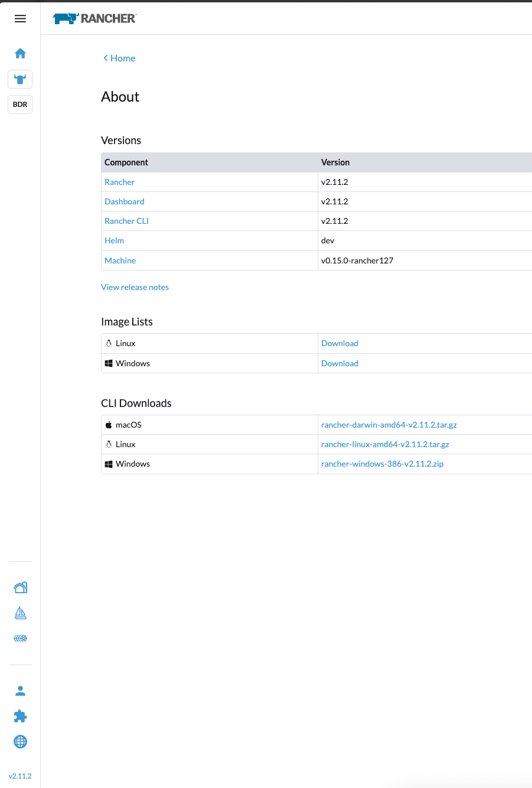This screenshot has height=788, width=532.
Task: Click the About page title
Action: coord(120,97)
